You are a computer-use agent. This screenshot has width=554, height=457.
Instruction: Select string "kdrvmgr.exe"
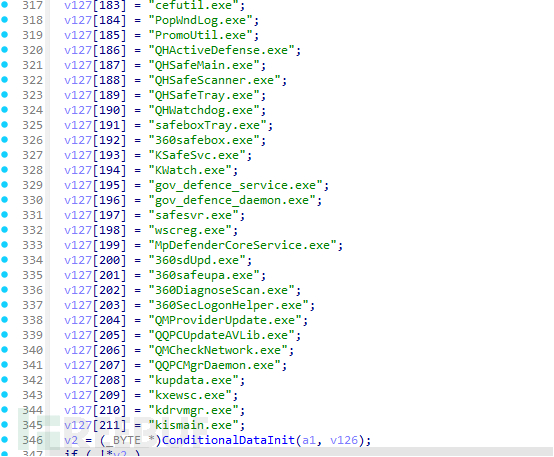(193, 410)
